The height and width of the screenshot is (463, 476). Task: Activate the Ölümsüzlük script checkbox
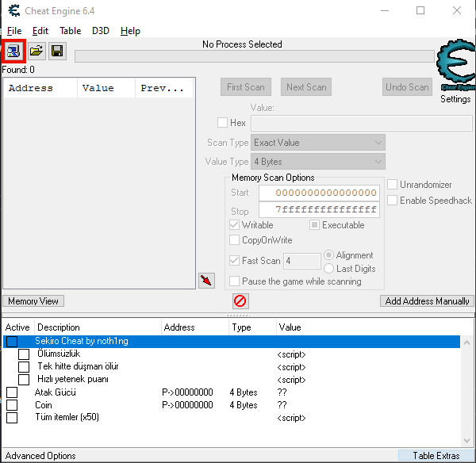point(24,354)
